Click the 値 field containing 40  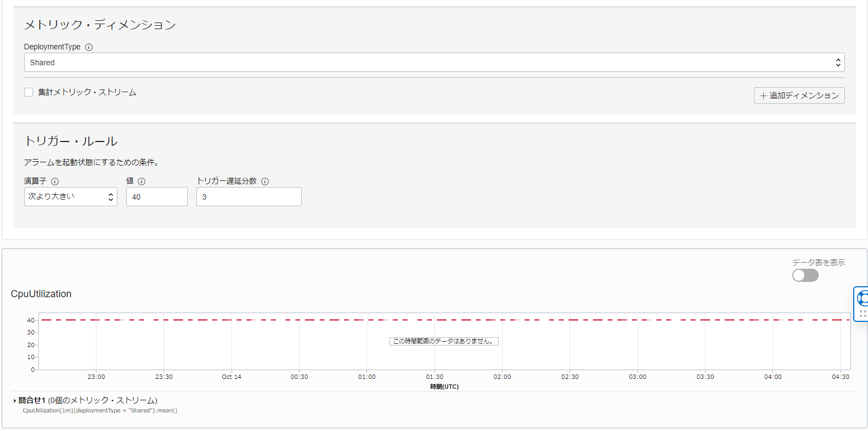tap(156, 197)
